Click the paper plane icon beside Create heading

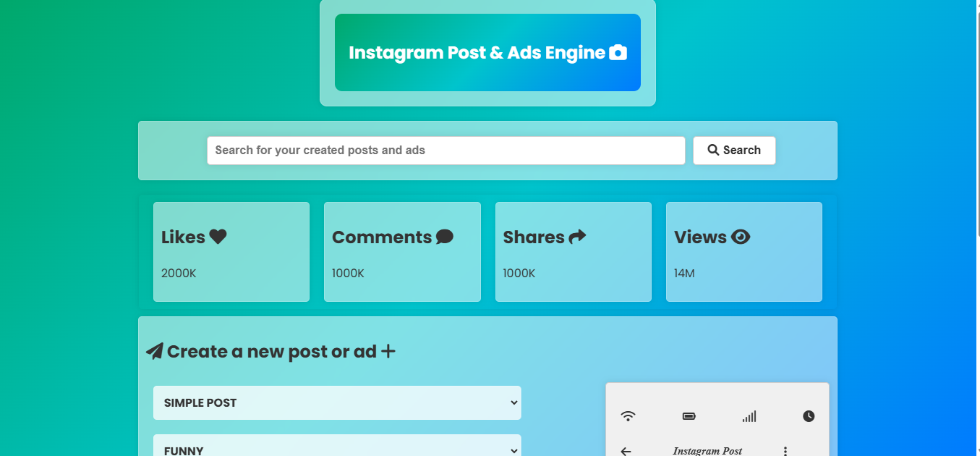click(x=154, y=350)
